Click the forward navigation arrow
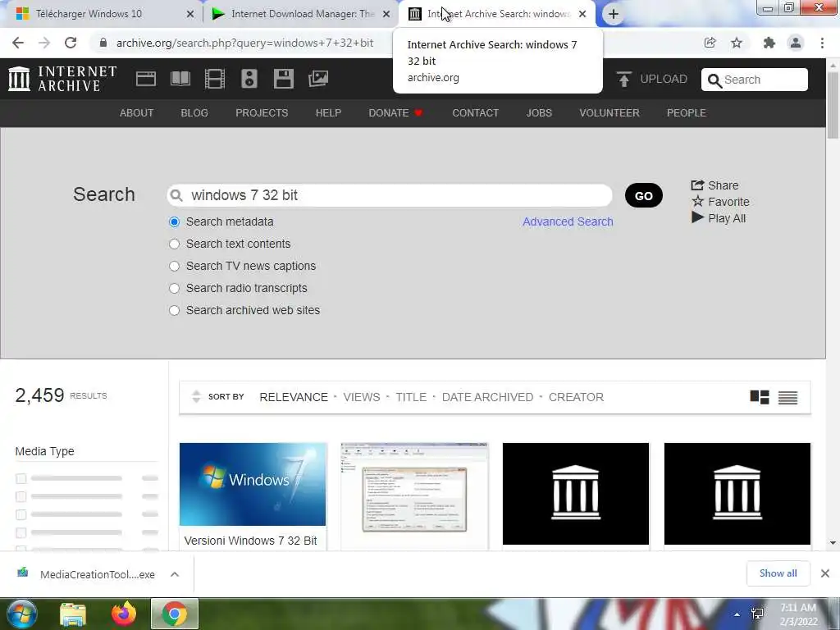The width and height of the screenshot is (840, 630). pos(44,43)
